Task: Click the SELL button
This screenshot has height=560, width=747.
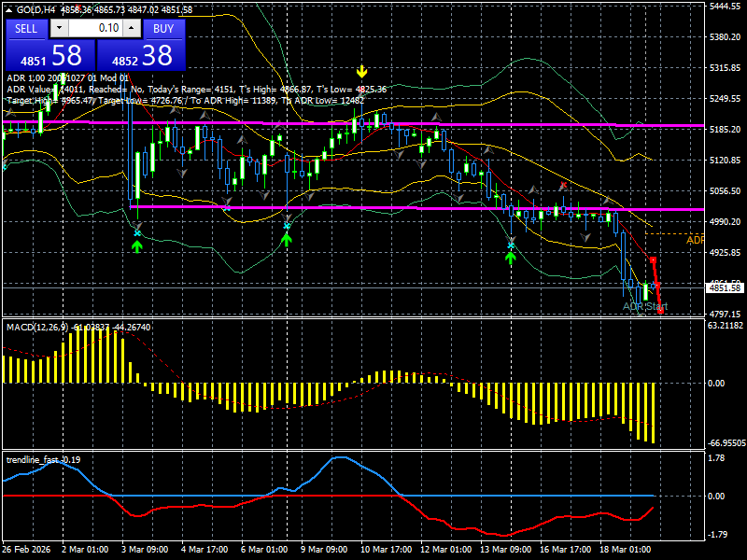Action: click(26, 29)
